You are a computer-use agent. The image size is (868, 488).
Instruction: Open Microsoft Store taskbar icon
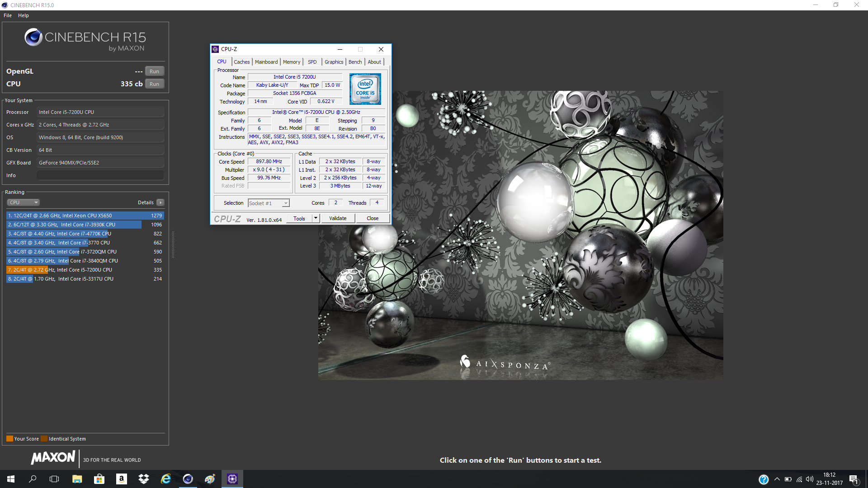pyautogui.click(x=99, y=479)
